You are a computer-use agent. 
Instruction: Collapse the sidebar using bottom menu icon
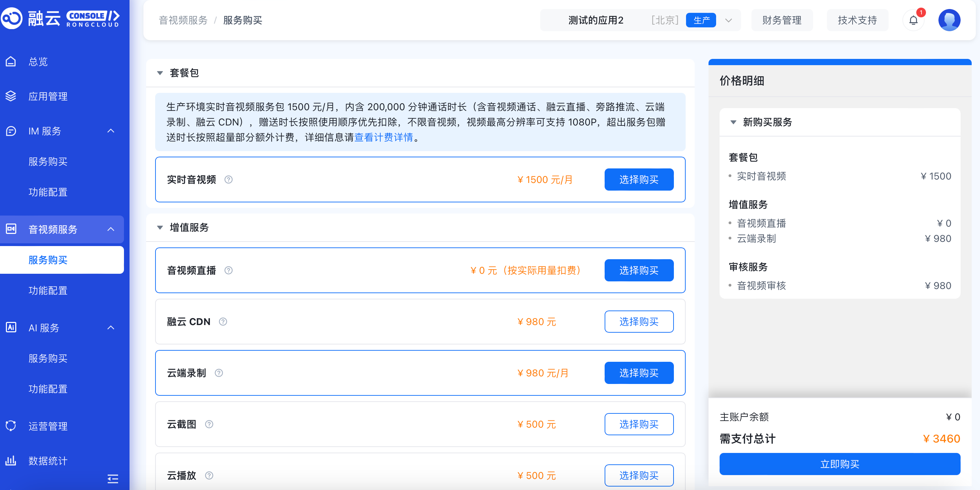(113, 478)
